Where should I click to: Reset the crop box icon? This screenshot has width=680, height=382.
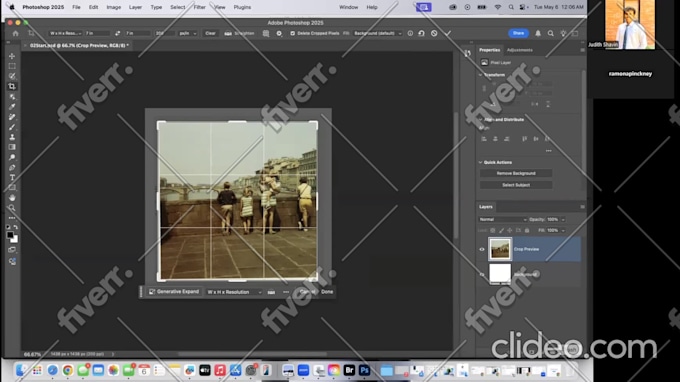click(x=422, y=33)
